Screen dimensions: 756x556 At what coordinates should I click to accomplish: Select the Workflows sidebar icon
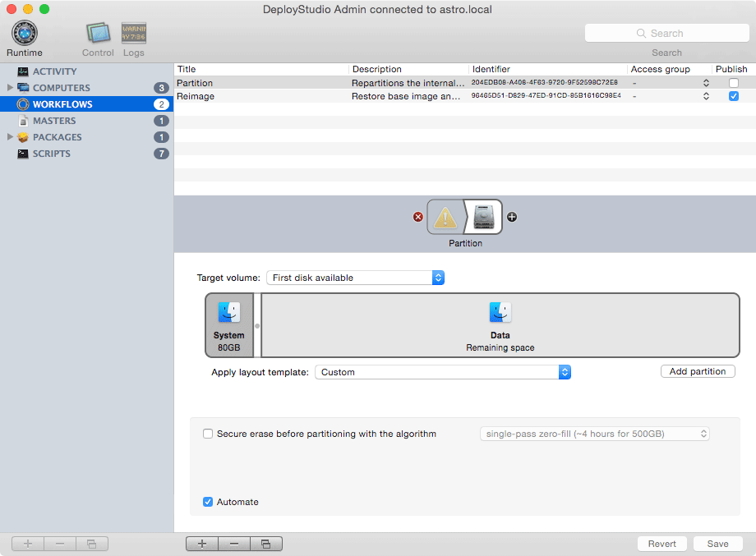23,104
